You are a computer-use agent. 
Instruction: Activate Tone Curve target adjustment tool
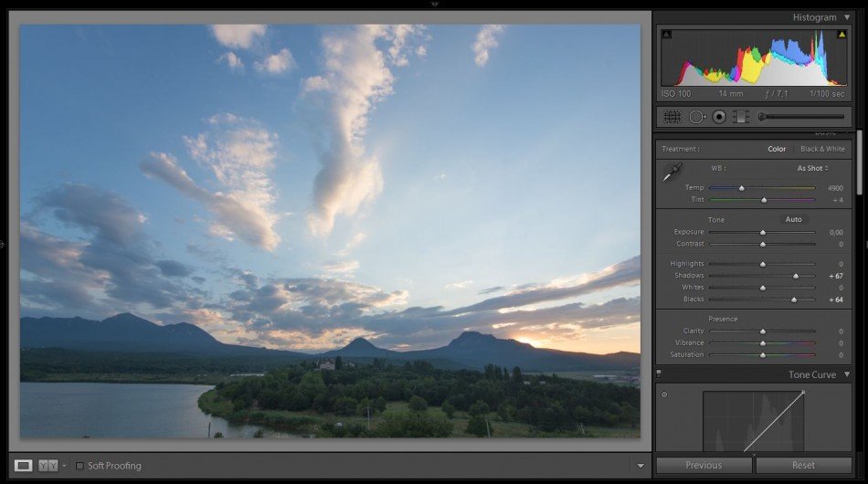click(664, 395)
